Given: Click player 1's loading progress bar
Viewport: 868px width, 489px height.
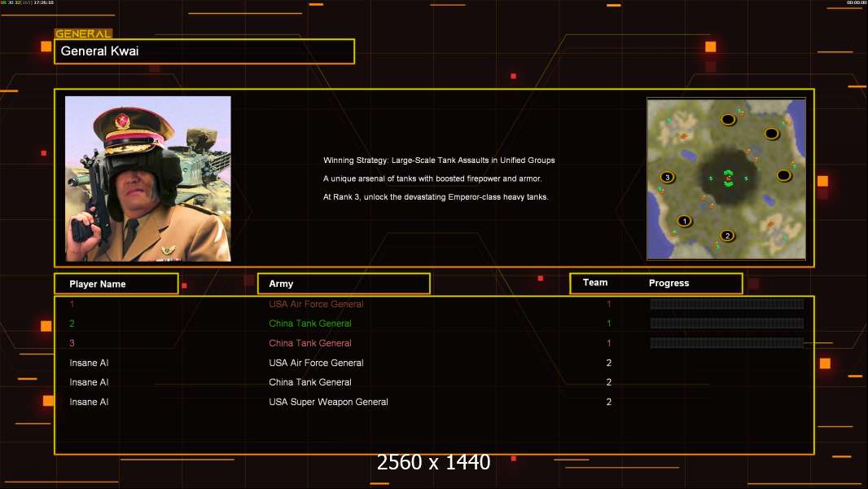Looking at the screenshot, I should (726, 304).
